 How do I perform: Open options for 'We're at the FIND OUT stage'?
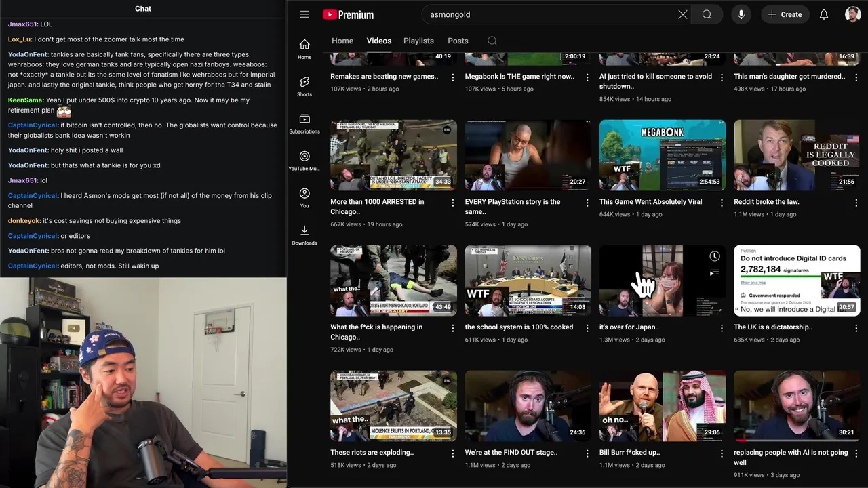click(587, 454)
